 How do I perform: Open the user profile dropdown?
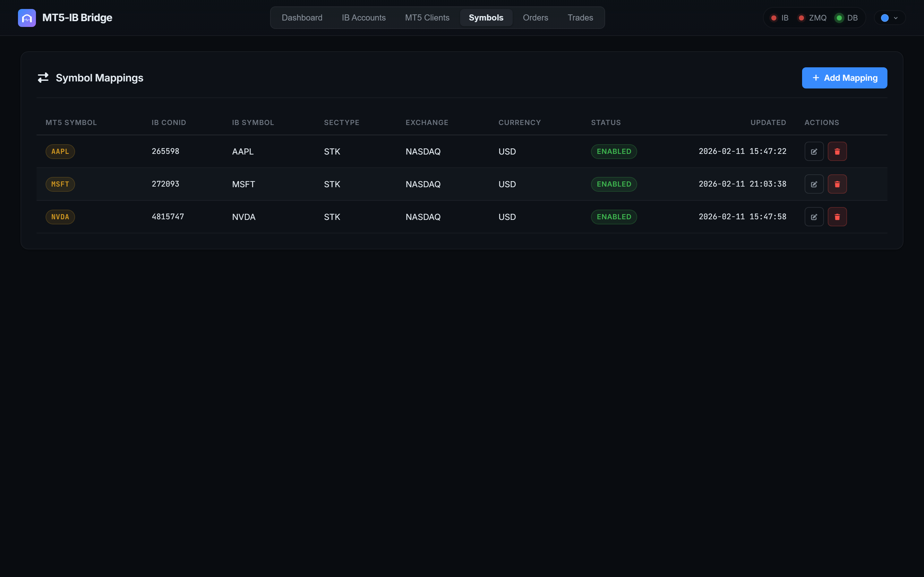pos(889,18)
